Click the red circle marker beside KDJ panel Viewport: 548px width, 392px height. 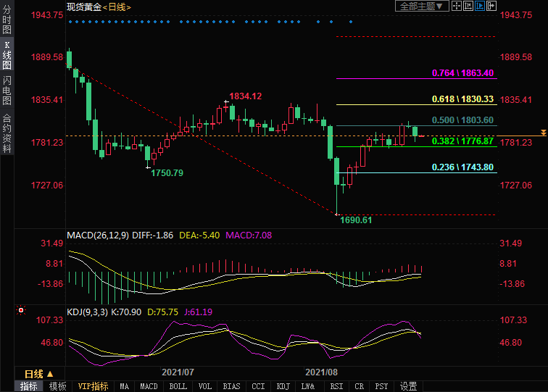coord(21,310)
